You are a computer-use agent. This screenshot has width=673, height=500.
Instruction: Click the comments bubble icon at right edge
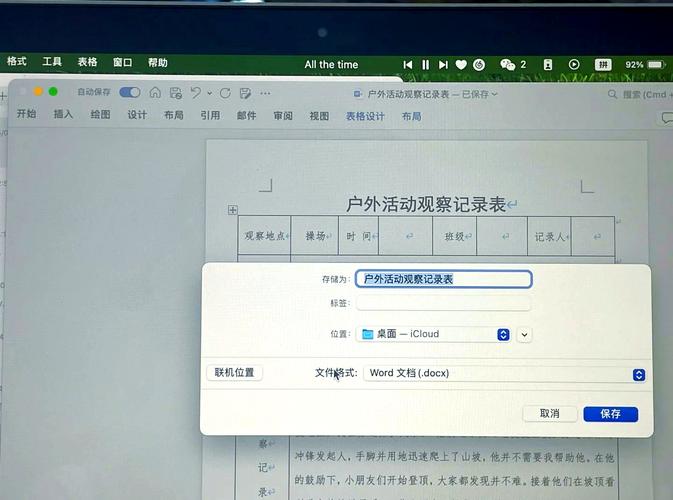[x=667, y=118]
